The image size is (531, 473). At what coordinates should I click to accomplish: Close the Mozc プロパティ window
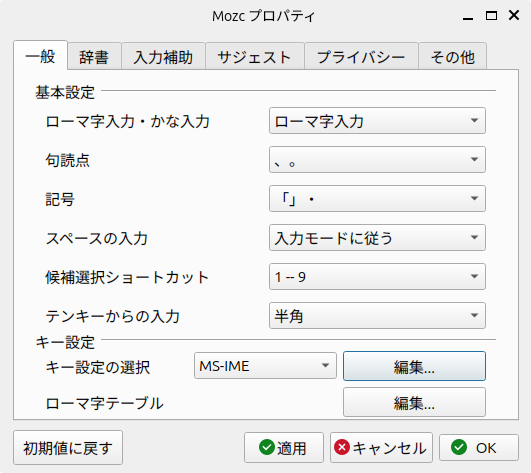coord(514,15)
